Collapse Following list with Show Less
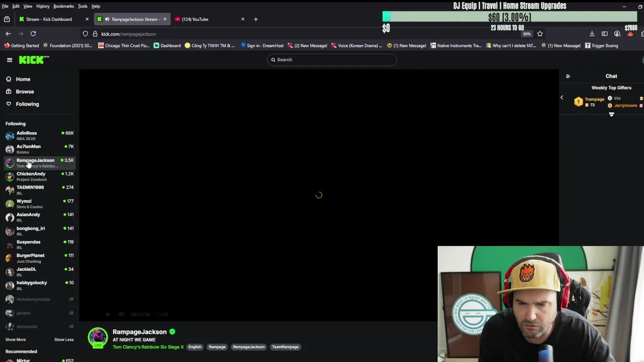The height and width of the screenshot is (362, 644). (64, 339)
